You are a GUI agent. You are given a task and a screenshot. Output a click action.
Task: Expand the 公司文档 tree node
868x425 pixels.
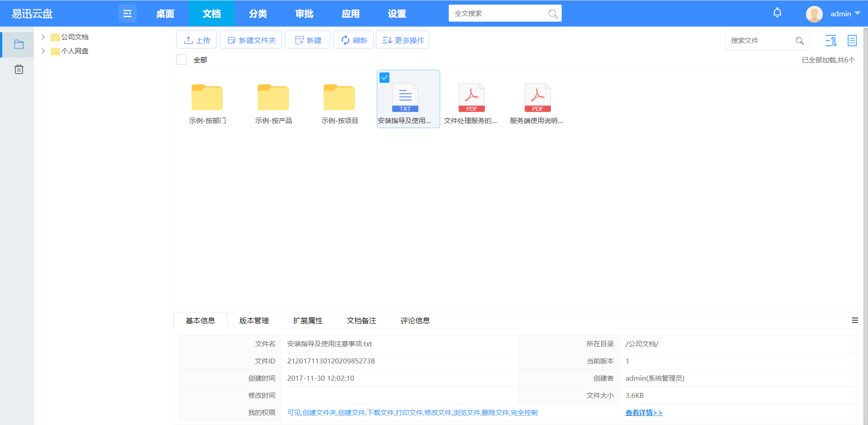coord(43,37)
